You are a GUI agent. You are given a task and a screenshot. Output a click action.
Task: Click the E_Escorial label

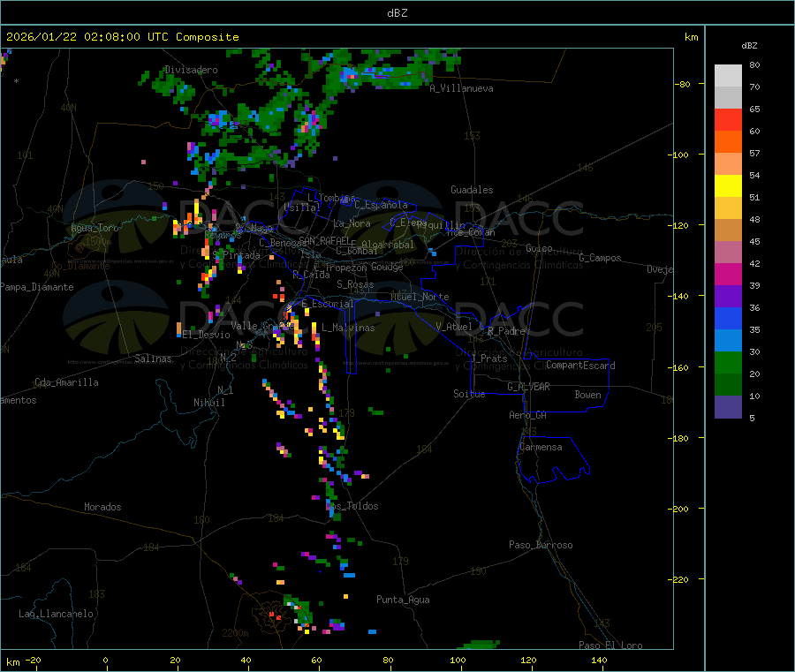(x=328, y=304)
